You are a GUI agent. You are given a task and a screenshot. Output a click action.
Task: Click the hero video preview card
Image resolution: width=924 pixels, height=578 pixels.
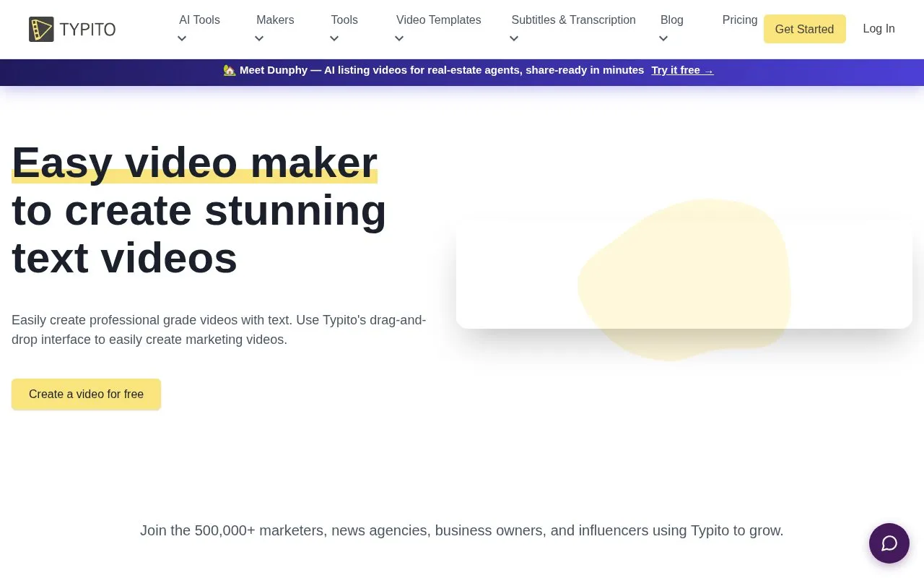[x=684, y=273]
